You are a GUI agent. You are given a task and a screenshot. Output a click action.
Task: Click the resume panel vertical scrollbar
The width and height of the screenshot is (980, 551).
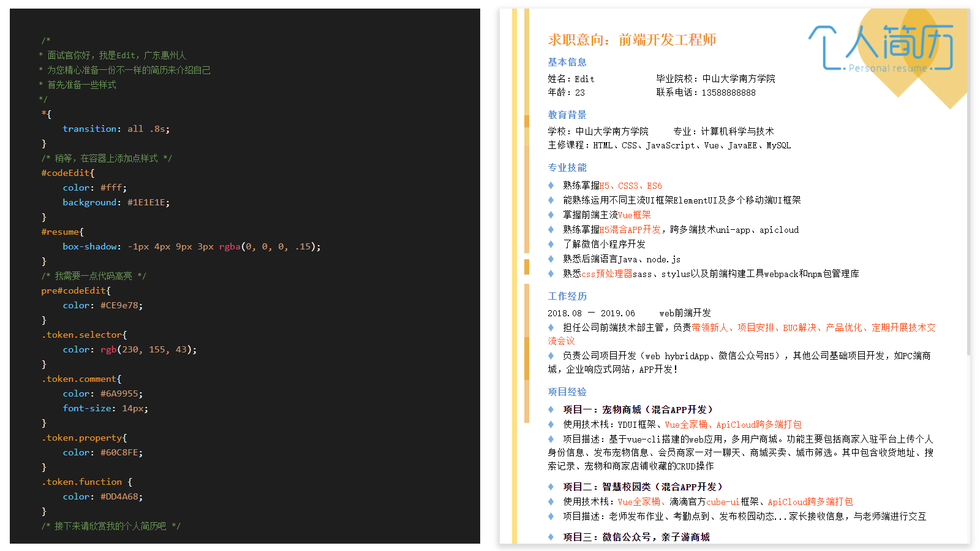(968, 182)
